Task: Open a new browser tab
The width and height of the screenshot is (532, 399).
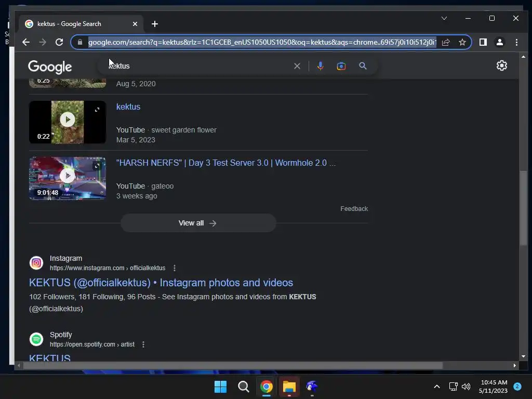Action: pos(155,24)
